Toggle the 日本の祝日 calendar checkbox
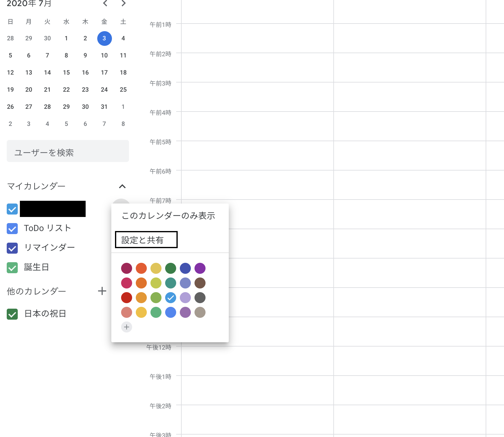 click(x=12, y=314)
